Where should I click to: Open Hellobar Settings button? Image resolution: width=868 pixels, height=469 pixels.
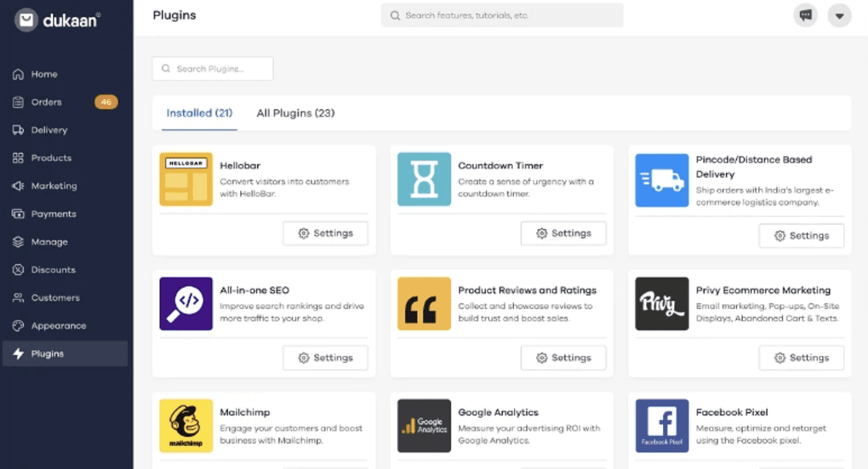tap(325, 233)
